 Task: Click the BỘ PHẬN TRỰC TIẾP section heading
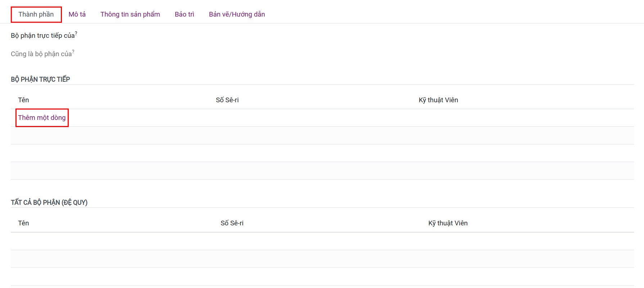click(x=40, y=79)
